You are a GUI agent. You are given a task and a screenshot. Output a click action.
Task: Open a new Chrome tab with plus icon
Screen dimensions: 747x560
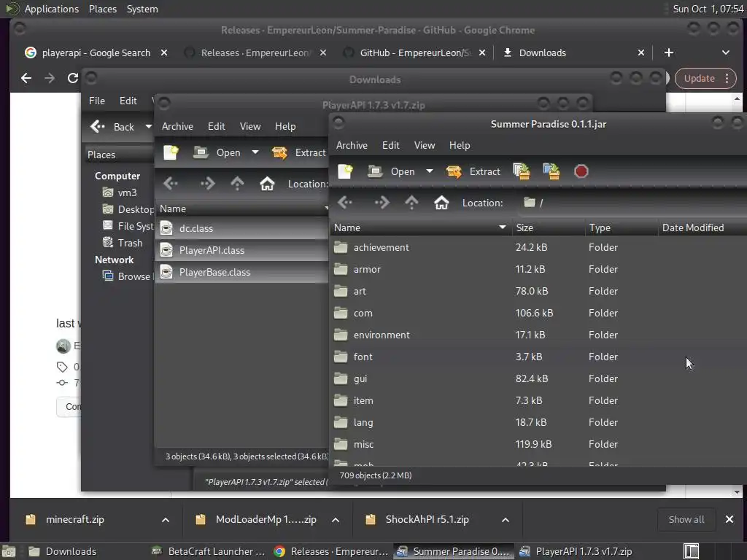669,52
